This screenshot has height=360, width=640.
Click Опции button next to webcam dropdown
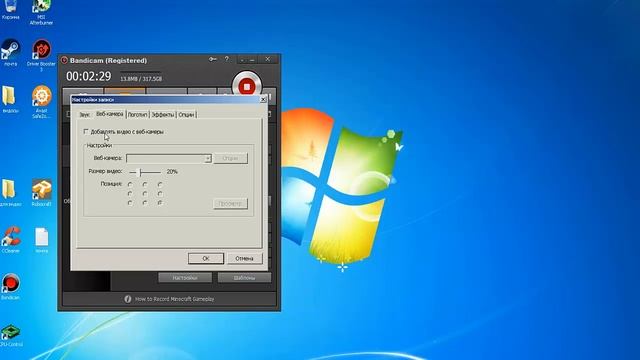point(230,158)
